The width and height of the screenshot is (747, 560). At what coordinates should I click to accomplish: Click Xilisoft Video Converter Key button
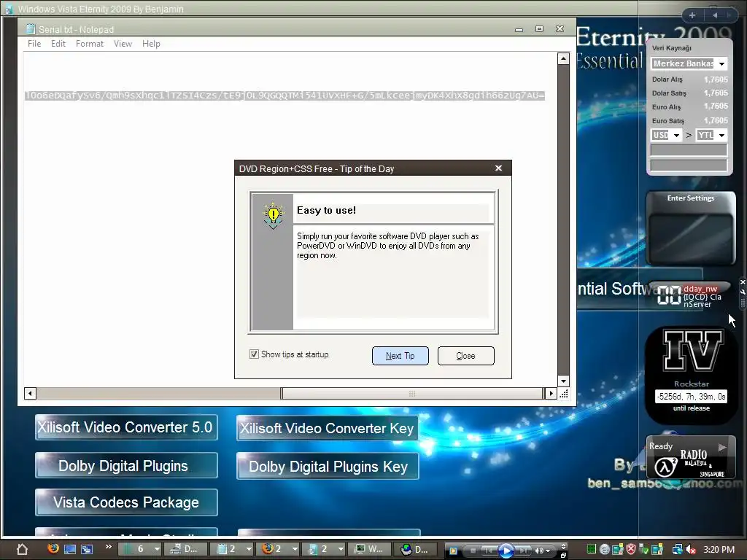coord(328,428)
